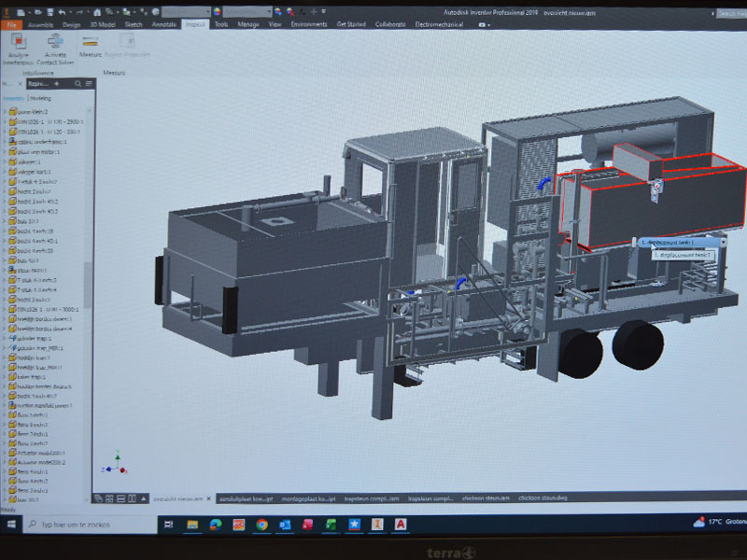Expand the 'cabine onderframe:1' tree node
747x560 pixels.
pyautogui.click(x=5, y=142)
